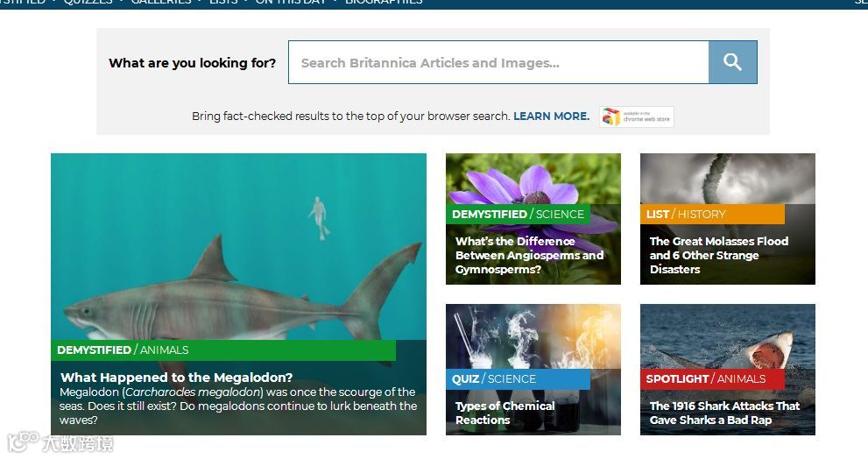This screenshot has height=459, width=868.
Task: Open The 1916 Shark Attacks spotlight
Action: 724,413
